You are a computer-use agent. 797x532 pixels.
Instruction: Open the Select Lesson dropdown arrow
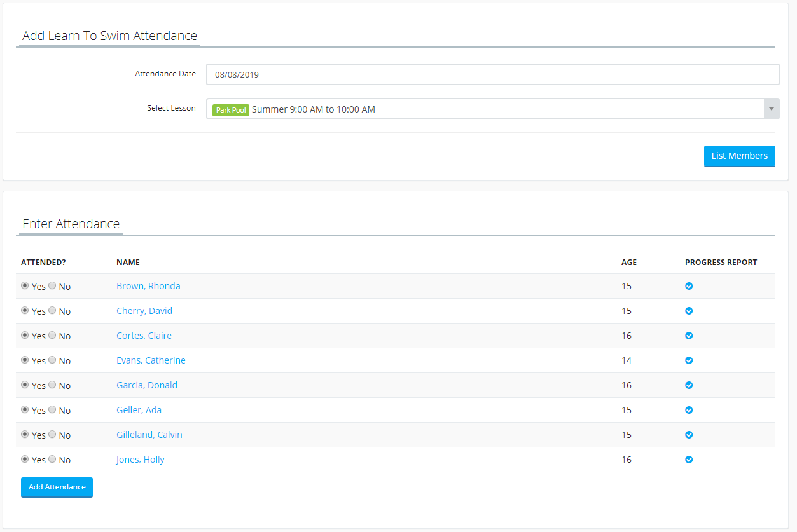(x=771, y=109)
